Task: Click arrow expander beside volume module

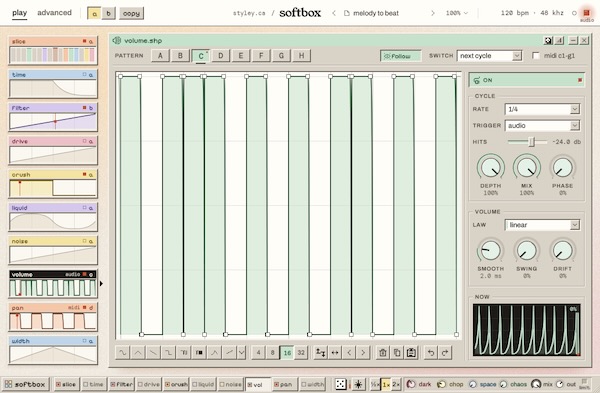Action: click(x=101, y=284)
